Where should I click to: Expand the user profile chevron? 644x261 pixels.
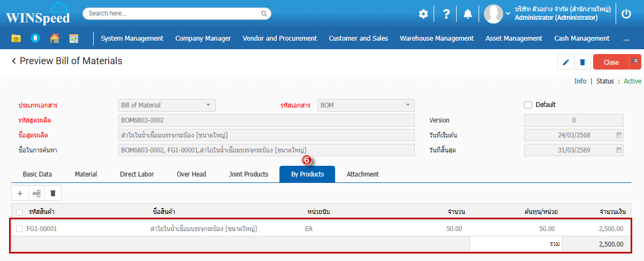click(508, 13)
